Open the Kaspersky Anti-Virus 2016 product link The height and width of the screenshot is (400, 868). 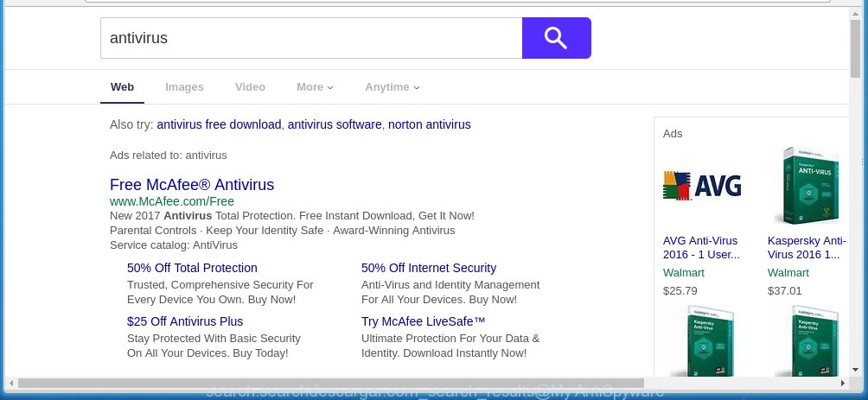pyautogui.click(x=807, y=248)
